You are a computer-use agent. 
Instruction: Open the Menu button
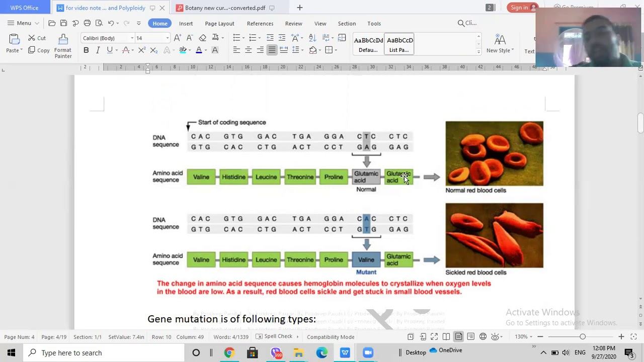coord(23,23)
